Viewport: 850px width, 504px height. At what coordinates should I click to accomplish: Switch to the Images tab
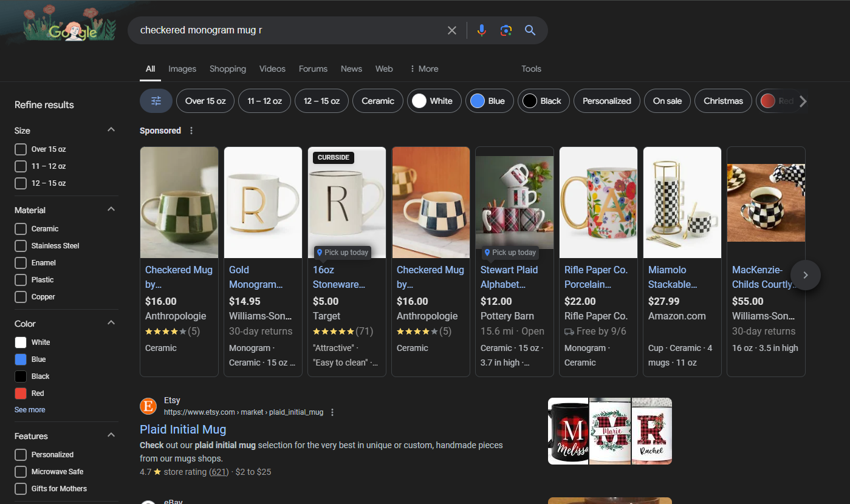[182, 69]
